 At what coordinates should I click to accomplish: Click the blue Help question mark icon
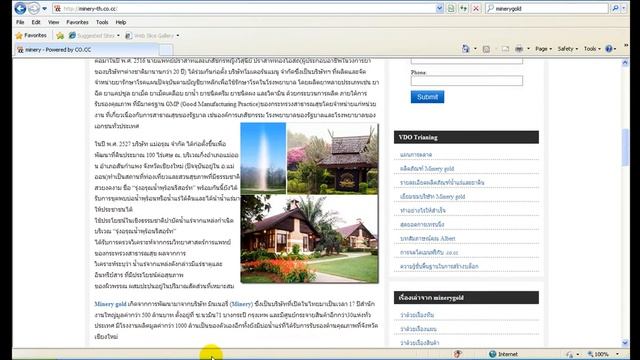click(x=609, y=49)
